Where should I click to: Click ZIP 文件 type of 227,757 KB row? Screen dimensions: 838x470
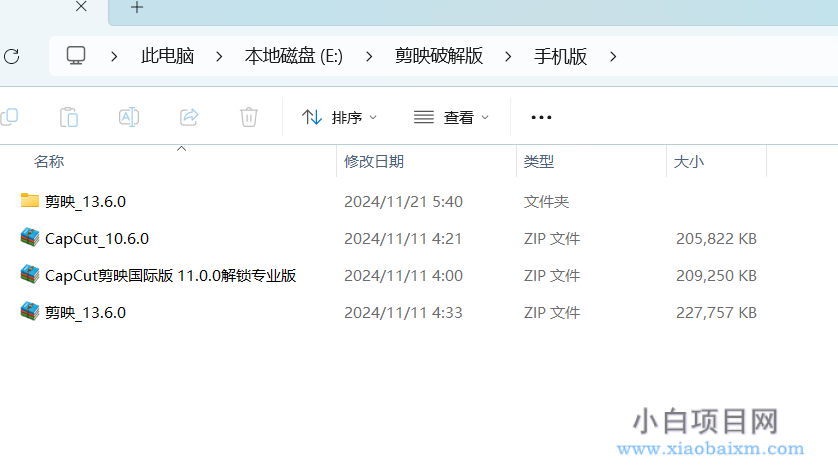pyautogui.click(x=552, y=312)
